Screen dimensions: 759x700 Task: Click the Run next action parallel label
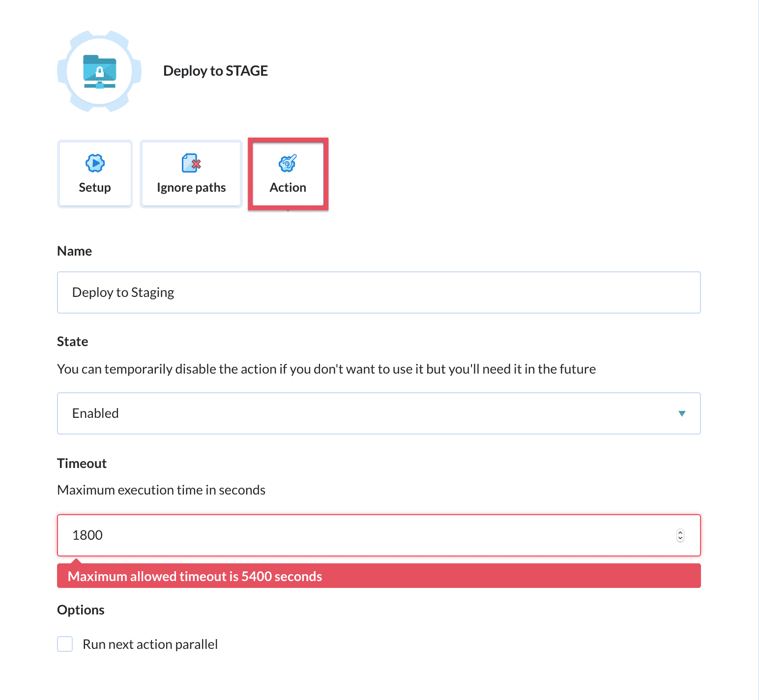click(150, 644)
